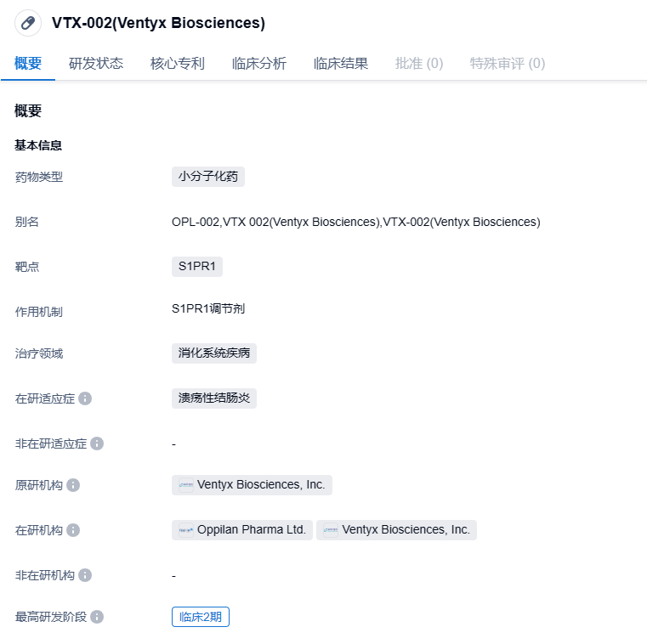The image size is (647, 644).
Task: Click info icon next to 最高研发阶段
Action: click(97, 617)
